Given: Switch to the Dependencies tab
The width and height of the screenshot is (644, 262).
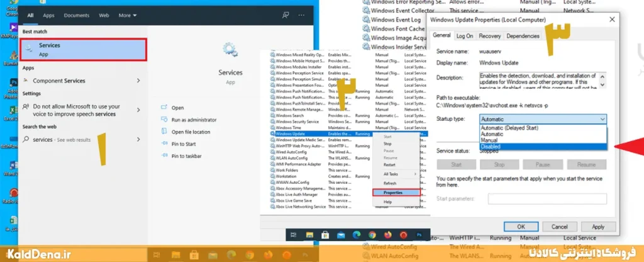Looking at the screenshot, I should point(523,36).
